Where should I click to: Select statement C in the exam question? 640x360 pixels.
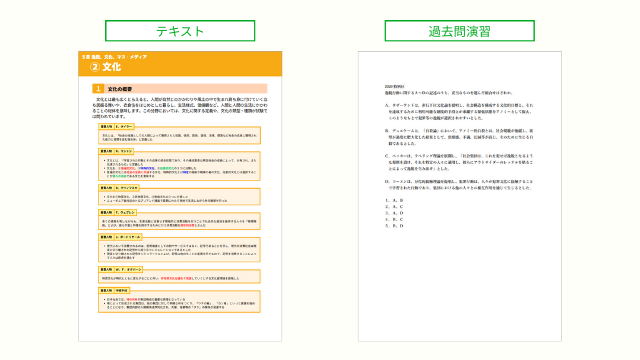pyautogui.click(x=459, y=162)
